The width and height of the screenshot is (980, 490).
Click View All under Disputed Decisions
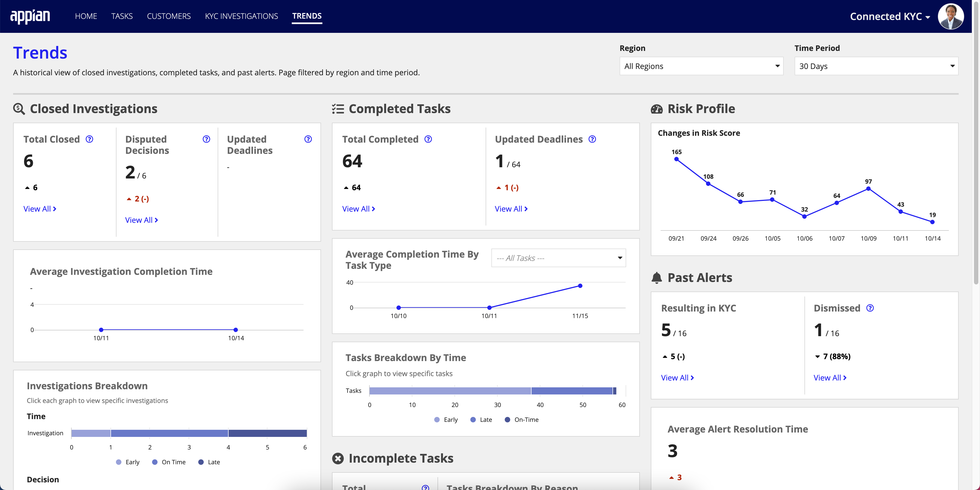point(141,220)
